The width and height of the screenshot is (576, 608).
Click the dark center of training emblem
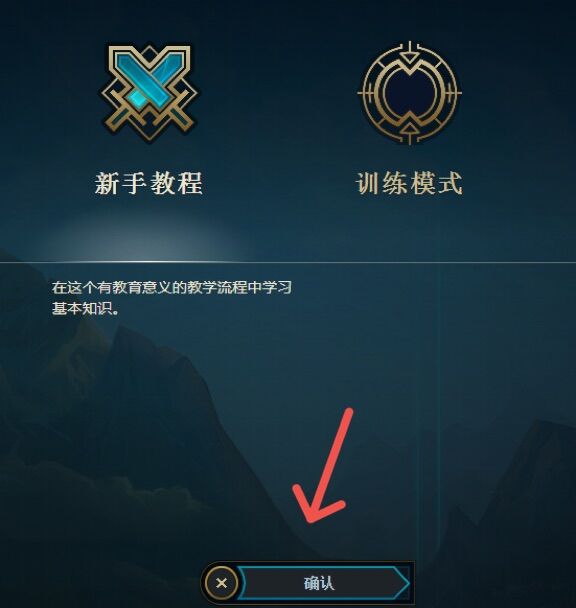(x=410, y=93)
